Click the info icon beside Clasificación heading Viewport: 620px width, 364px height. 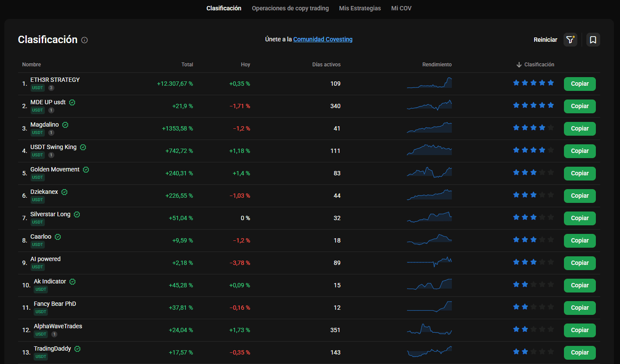coord(85,40)
